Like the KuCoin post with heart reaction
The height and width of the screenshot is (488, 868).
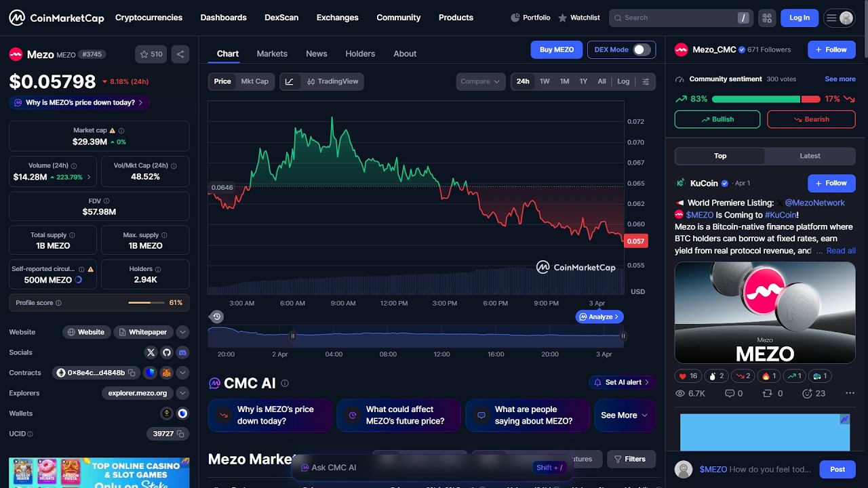688,375
